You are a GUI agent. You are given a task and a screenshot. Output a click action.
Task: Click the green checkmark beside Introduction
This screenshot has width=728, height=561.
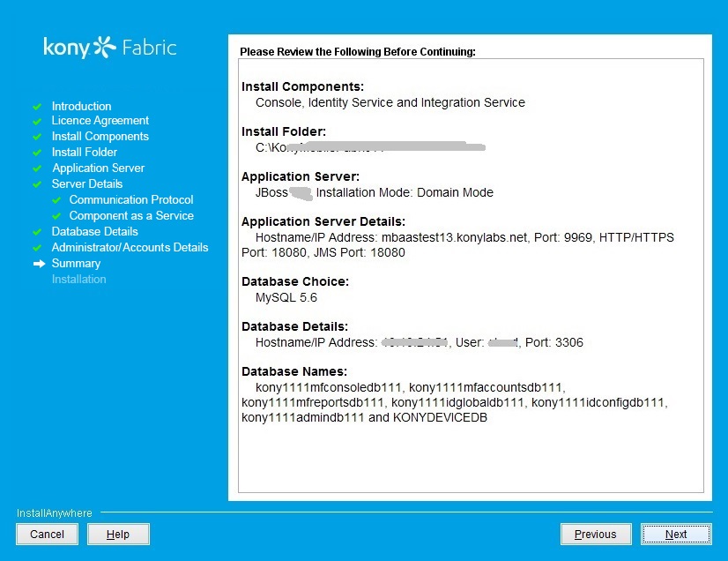point(37,107)
